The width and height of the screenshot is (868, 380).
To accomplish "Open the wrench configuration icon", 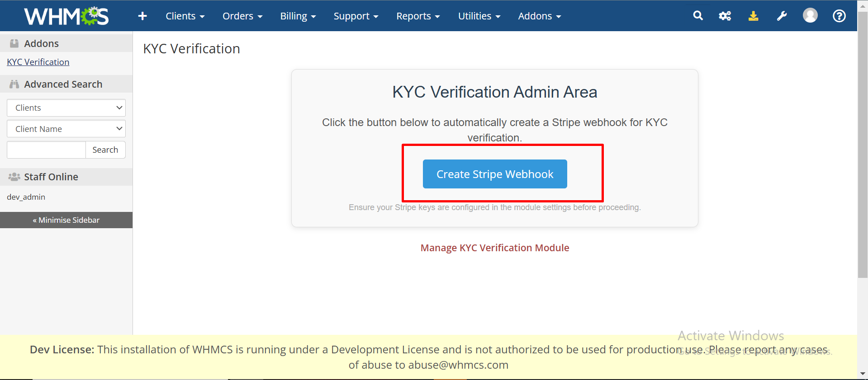I will coord(782,16).
